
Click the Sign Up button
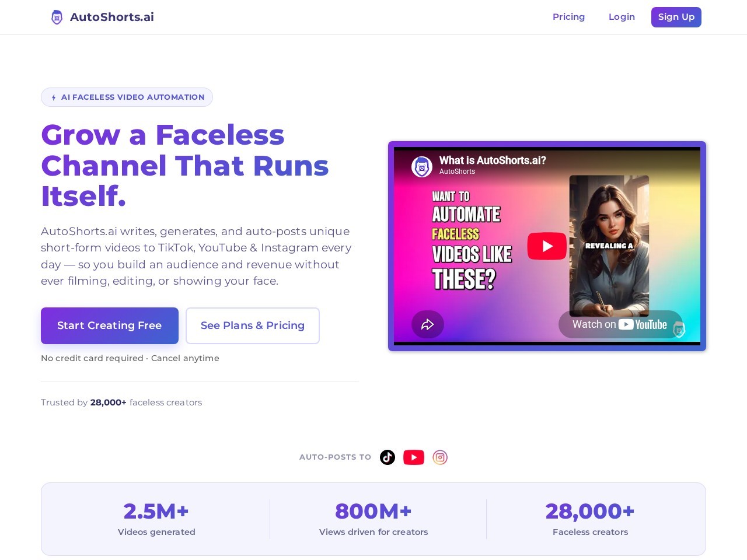[x=676, y=17]
